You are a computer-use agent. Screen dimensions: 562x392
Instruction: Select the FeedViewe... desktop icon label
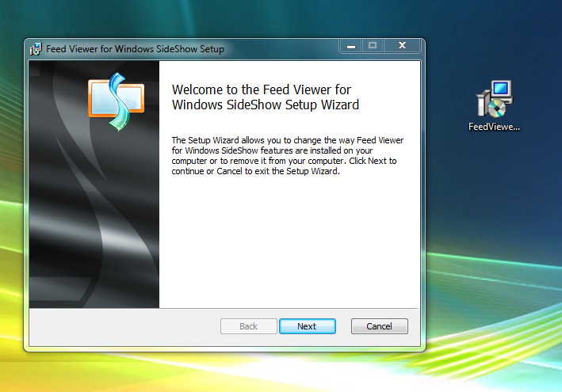(x=494, y=127)
